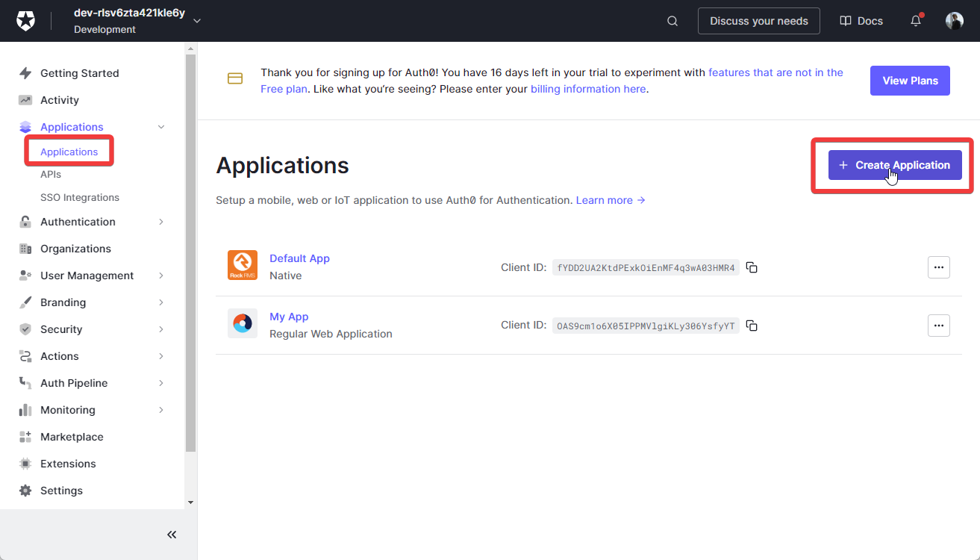Click the Getting Started lightning icon
Image resolution: width=980 pixels, height=560 pixels.
tap(25, 73)
